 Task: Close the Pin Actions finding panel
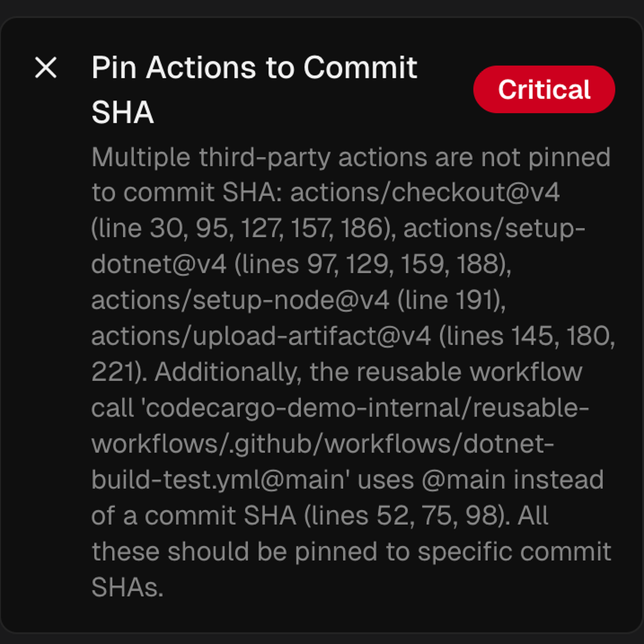point(46,68)
